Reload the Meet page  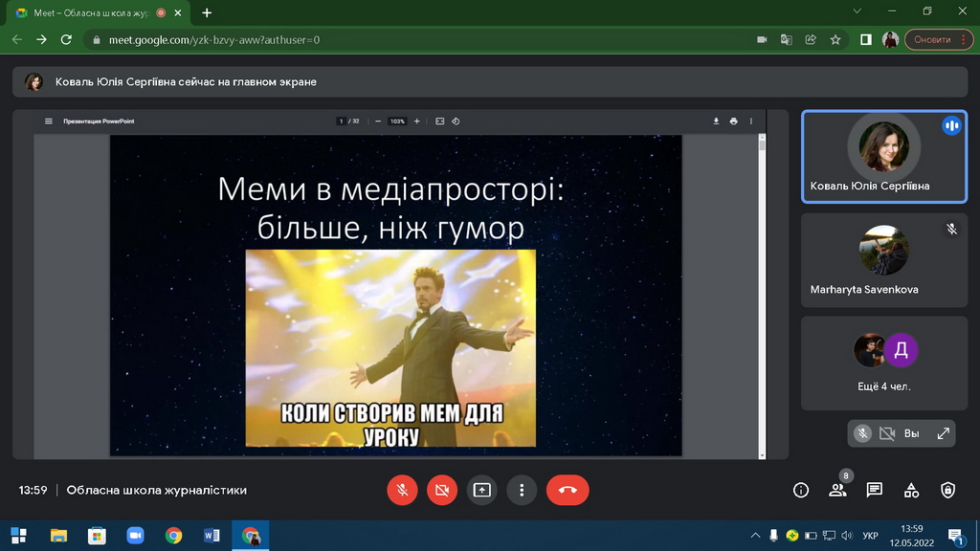(66, 39)
